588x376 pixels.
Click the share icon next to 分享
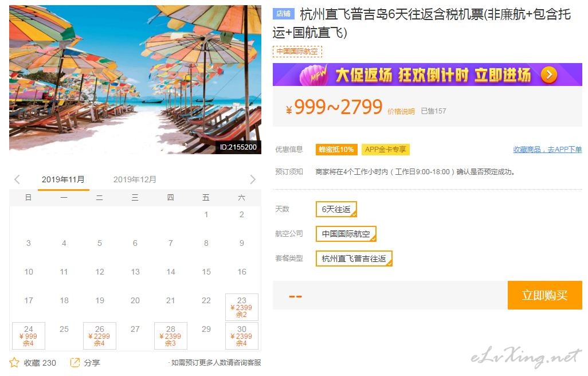75,362
